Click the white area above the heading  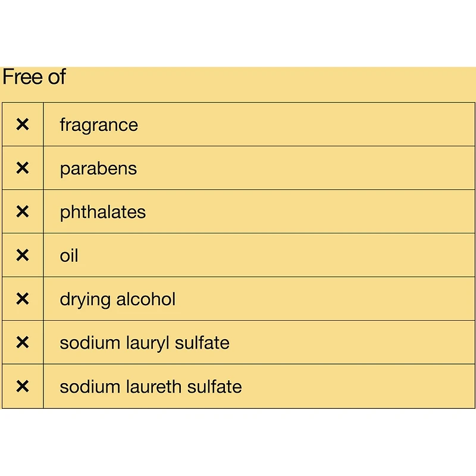(x=238, y=33)
